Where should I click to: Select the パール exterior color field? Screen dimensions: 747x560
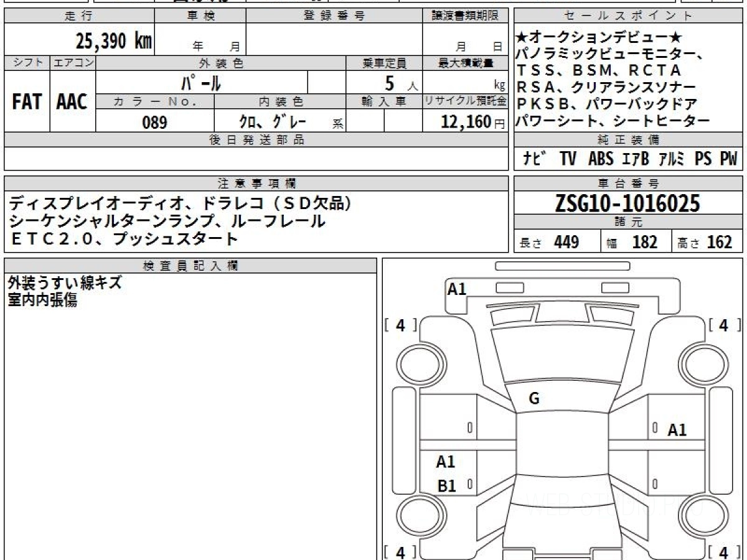point(201,82)
